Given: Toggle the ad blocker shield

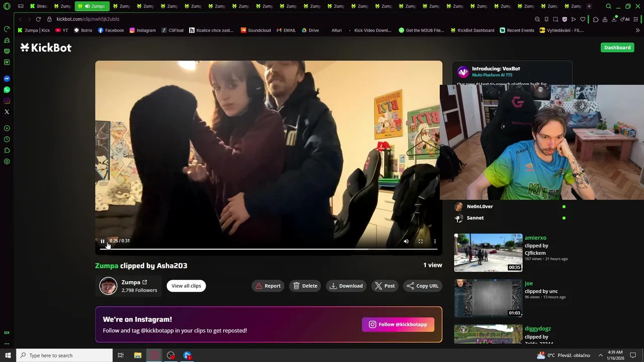Looking at the screenshot, I should (x=565, y=19).
